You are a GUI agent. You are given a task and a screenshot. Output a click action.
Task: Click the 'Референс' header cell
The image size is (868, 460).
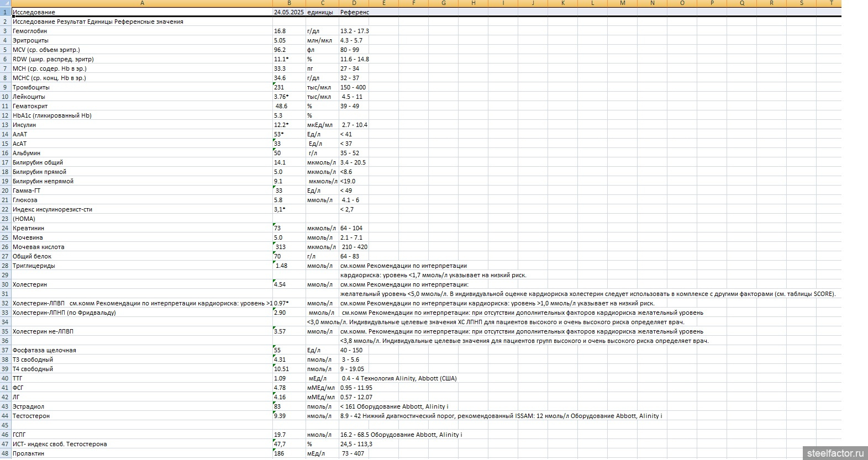point(354,12)
